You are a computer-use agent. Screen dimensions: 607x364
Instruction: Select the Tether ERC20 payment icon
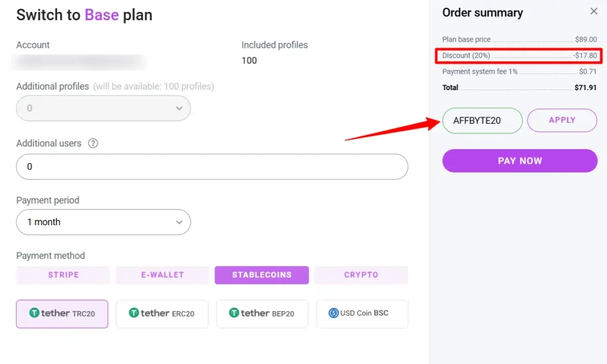pyautogui.click(x=162, y=314)
